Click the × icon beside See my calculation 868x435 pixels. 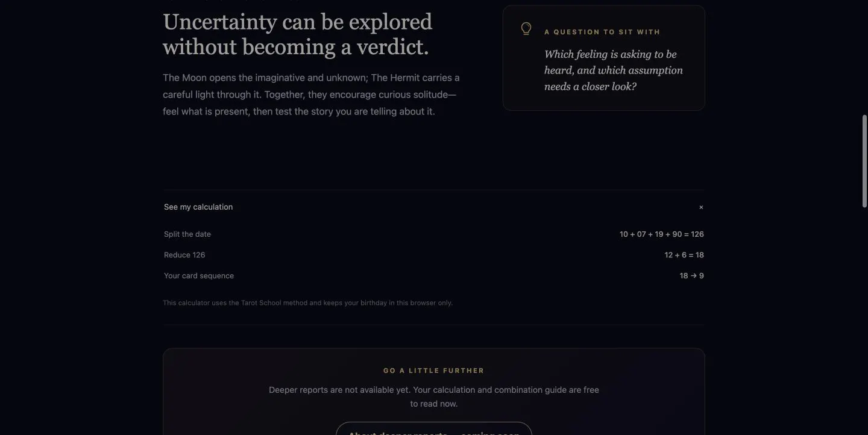pyautogui.click(x=701, y=207)
